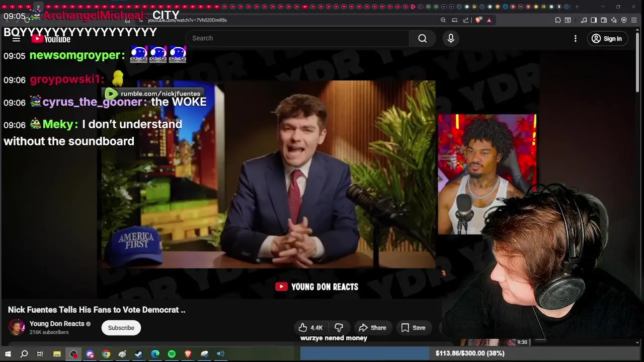This screenshot has height=362, width=644.
Task: Click the taskbar volume speaker icon
Action: pyautogui.click(x=220, y=354)
